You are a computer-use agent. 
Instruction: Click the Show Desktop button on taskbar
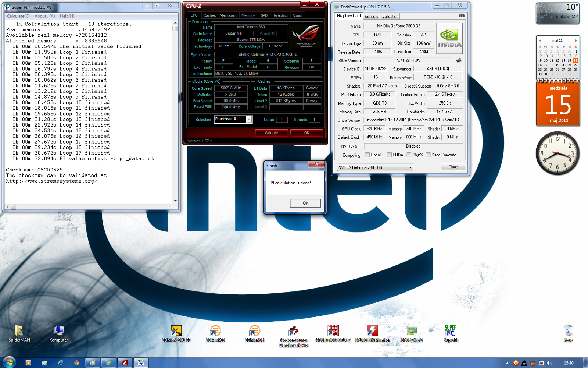click(x=585, y=363)
